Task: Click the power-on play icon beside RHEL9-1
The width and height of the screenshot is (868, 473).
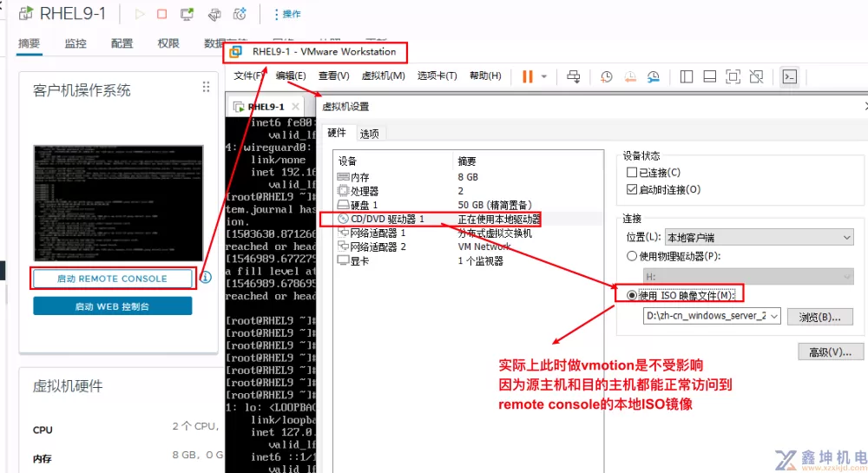Action: [x=140, y=14]
